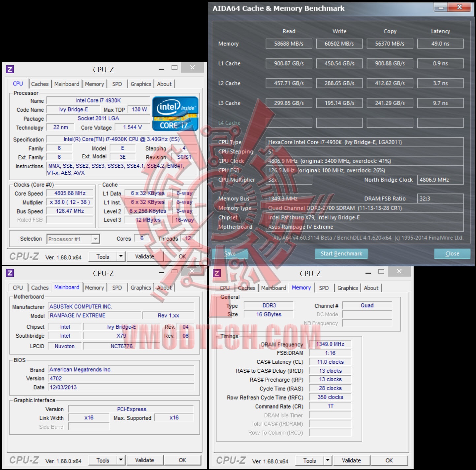Screen dimensions: 476x470
Task: Click Tools button in the CPU tab window
Action: point(103,256)
